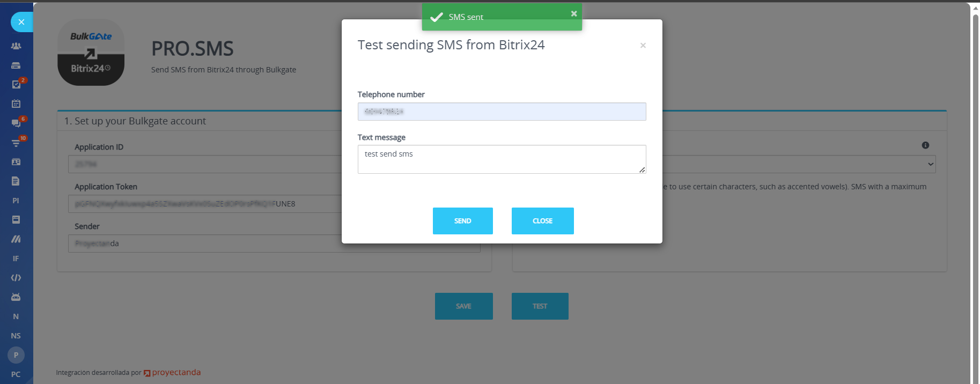The width and height of the screenshot is (980, 384).
Task: Expand the dropdown arrow on the right panel
Action: coord(931,164)
